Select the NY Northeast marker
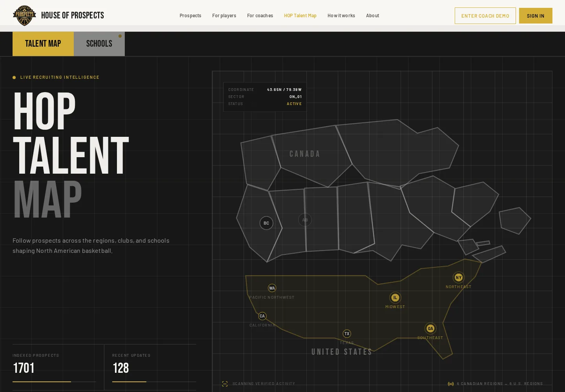Screen dimensions: 565x392 pyautogui.click(x=459, y=278)
